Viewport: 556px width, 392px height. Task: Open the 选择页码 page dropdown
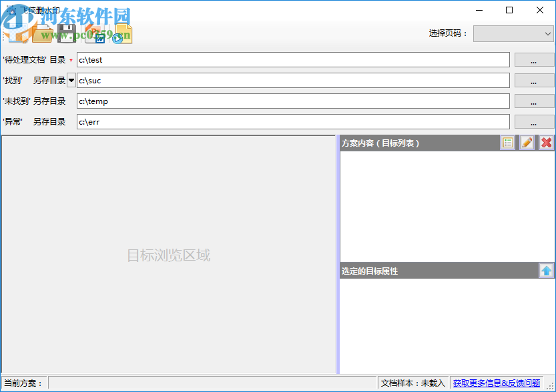(513, 33)
